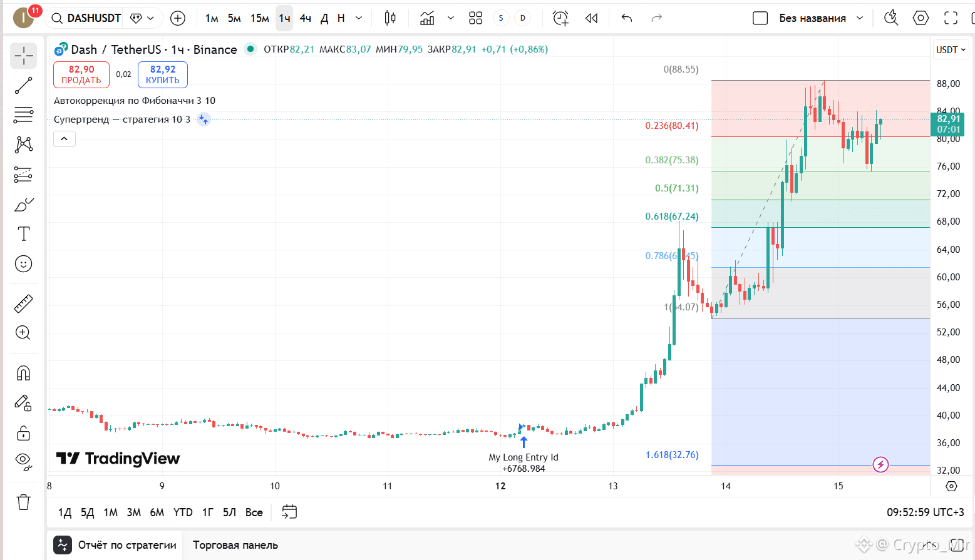Open the Отчёт по стратегии tab
This screenshot has width=975, height=560.
tap(115, 545)
